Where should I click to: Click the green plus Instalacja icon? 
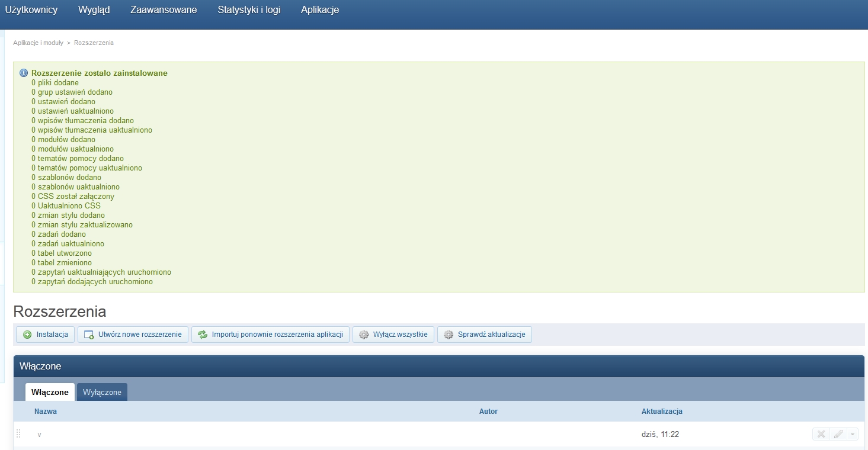point(27,335)
